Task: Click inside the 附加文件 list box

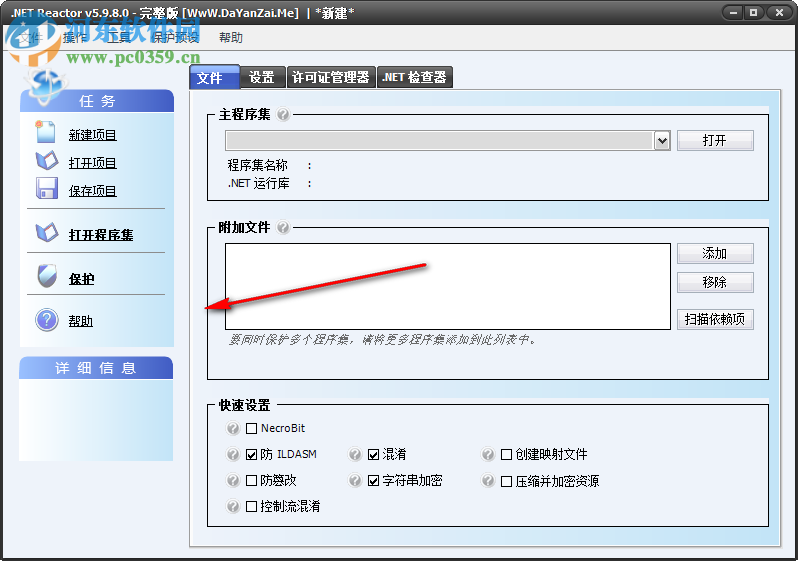Action: tap(448, 286)
